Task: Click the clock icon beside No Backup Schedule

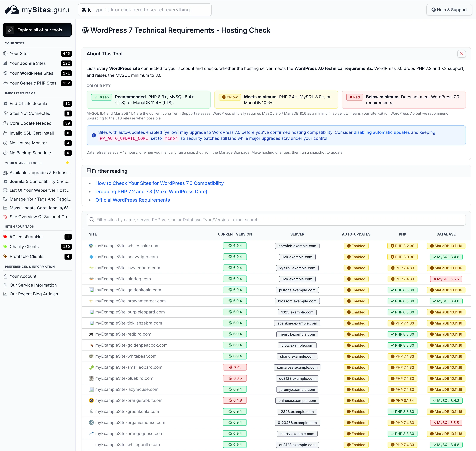Action: (x=5, y=153)
